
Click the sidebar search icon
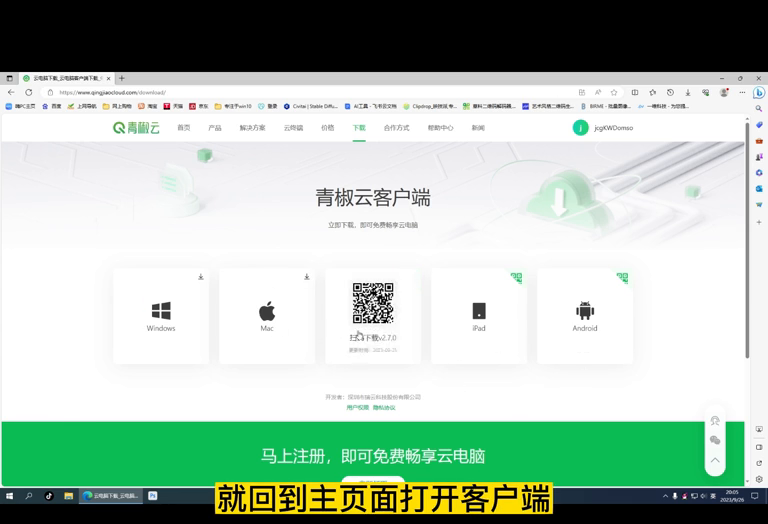pyautogui.click(x=759, y=109)
